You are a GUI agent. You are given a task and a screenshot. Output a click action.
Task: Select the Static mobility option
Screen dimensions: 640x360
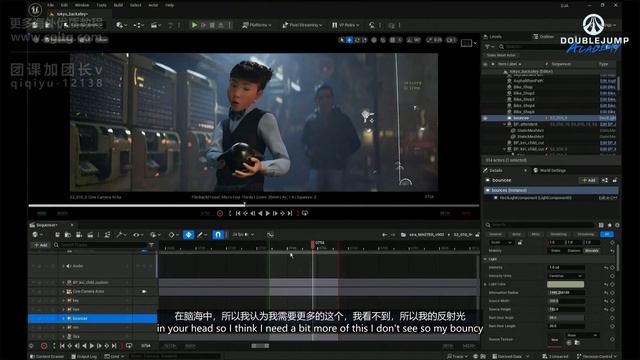[x=556, y=251]
